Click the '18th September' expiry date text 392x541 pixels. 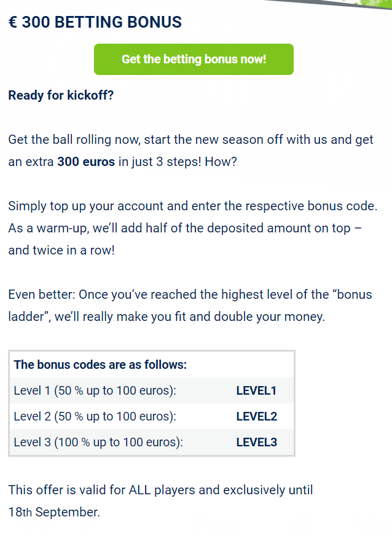54,512
